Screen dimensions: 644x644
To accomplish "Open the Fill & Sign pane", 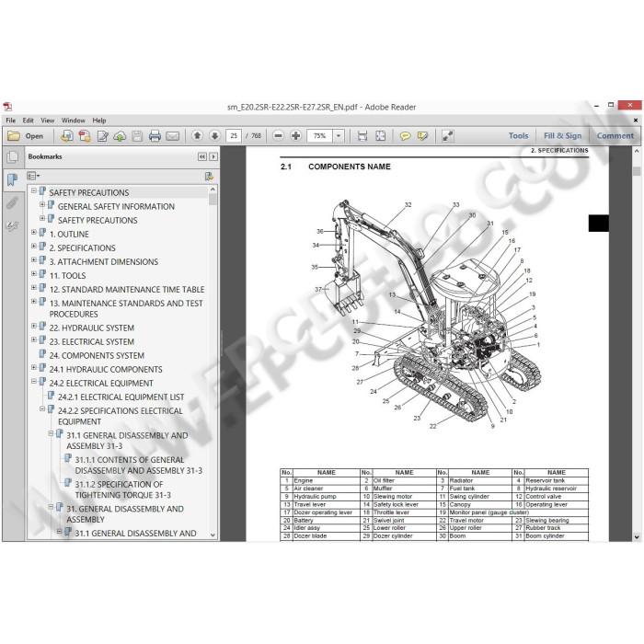I will tap(562, 135).
